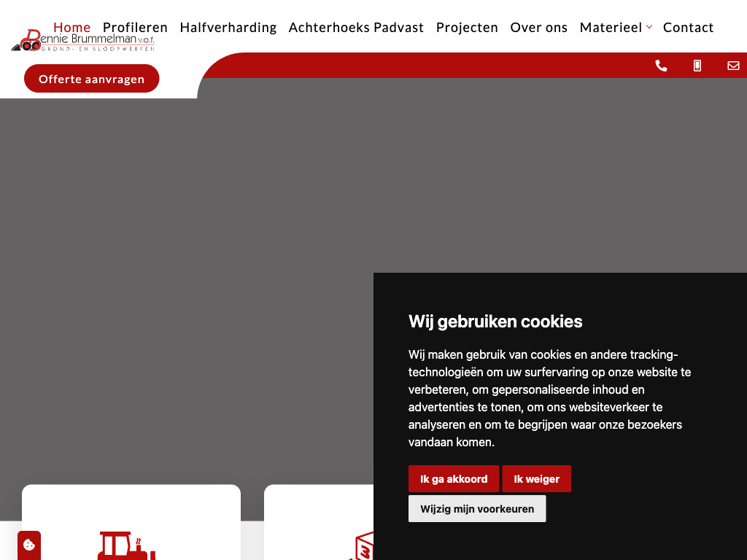747x560 pixels.
Task: Open the Over ons page
Action: click(x=538, y=27)
